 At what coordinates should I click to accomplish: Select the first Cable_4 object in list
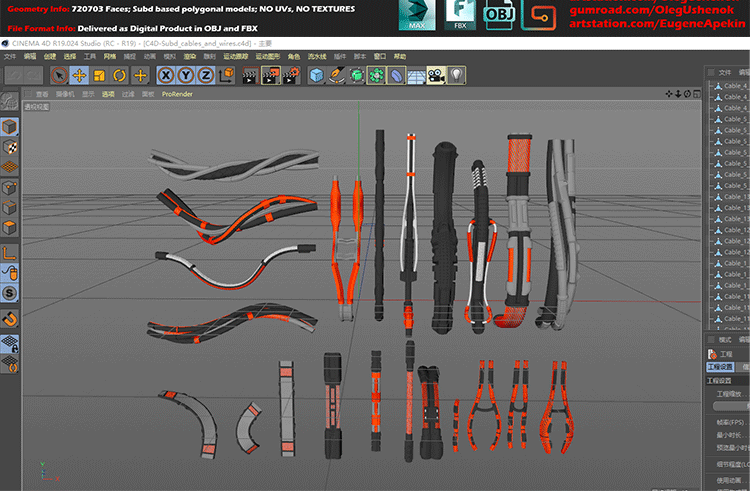[x=735, y=86]
